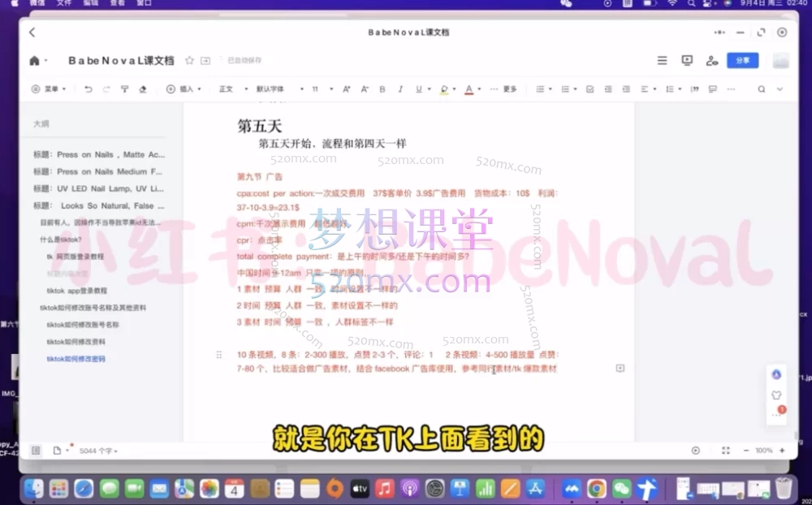Open the search magnifier icon in toolbar
This screenshot has width=812, height=505.
point(761,89)
